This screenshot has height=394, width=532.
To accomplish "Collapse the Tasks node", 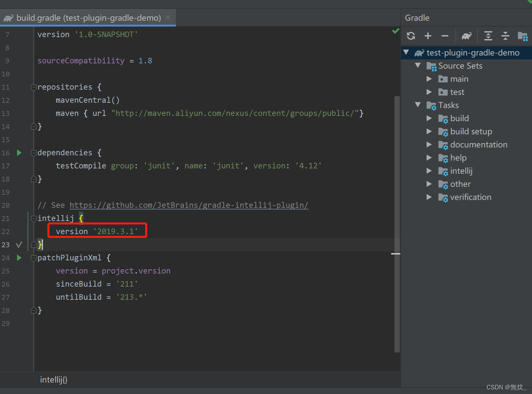I will [x=418, y=105].
